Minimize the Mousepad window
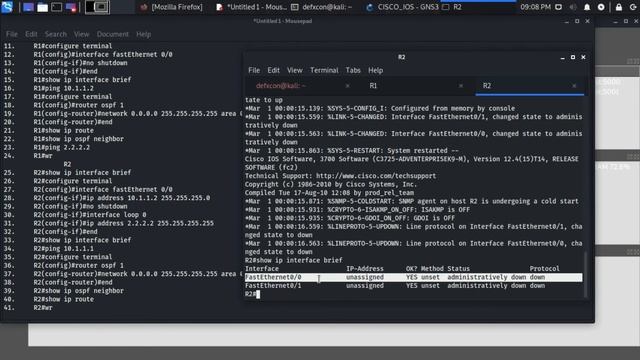 pyautogui.click(x=567, y=21)
